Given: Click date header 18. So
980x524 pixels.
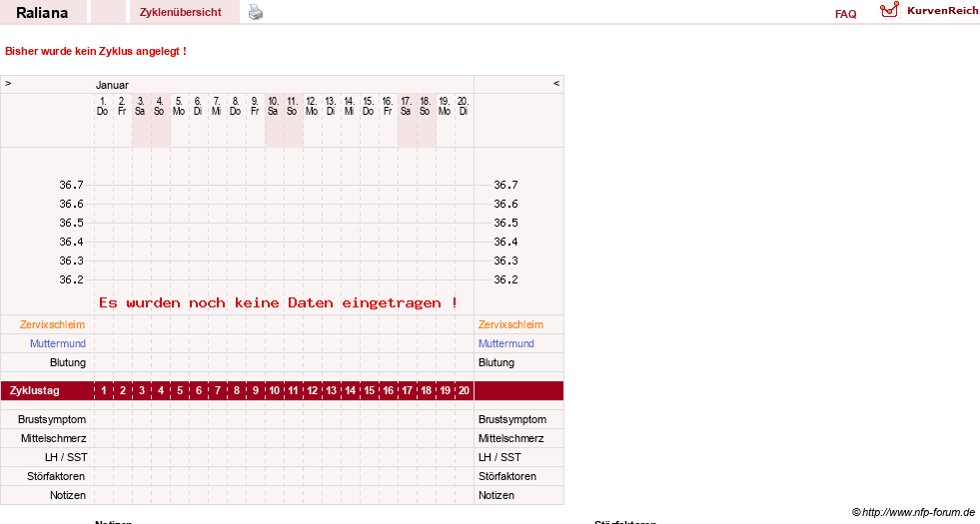Looking at the screenshot, I should (x=425, y=106).
